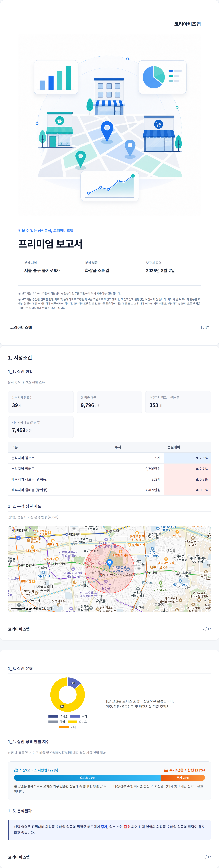The height and width of the screenshot is (868, 219).
Task: Click the office building icon beside 직장/오피스 지향형
Action: pos(16,770)
